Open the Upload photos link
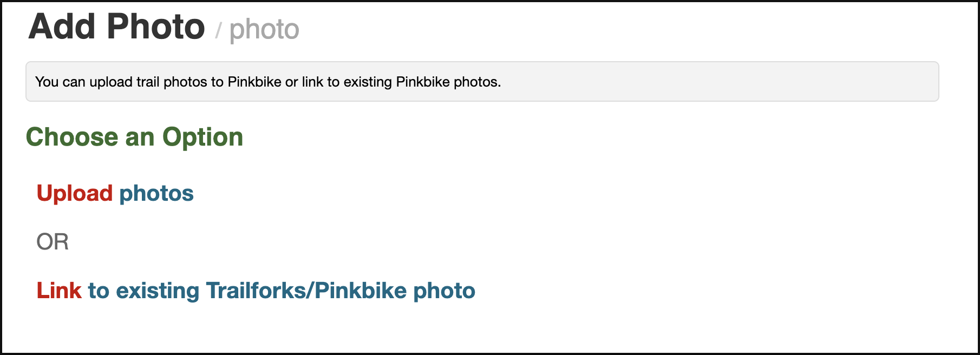980x355 pixels. click(115, 193)
